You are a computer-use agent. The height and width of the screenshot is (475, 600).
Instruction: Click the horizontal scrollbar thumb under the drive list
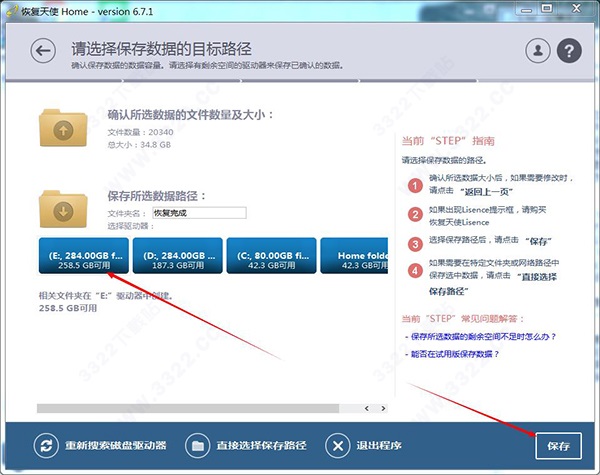pos(188,408)
